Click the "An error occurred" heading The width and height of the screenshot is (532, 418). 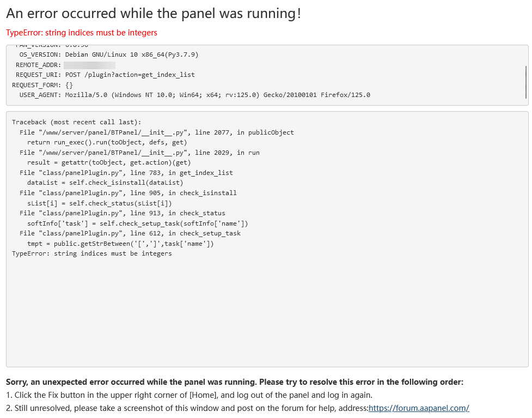click(x=154, y=14)
